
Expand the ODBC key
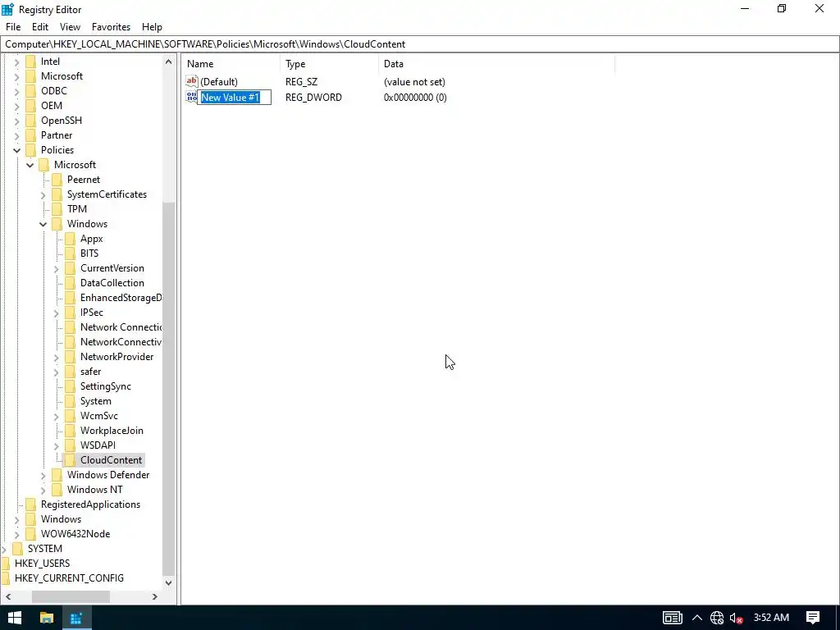[x=16, y=92]
